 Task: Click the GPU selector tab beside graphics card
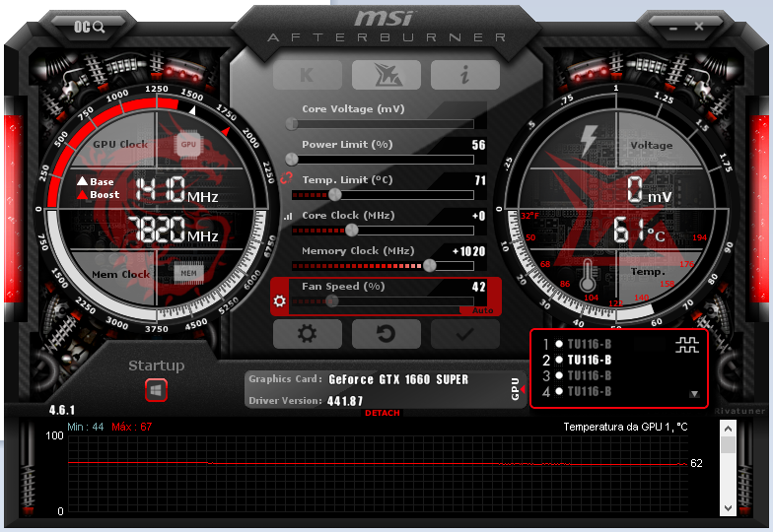[517, 389]
